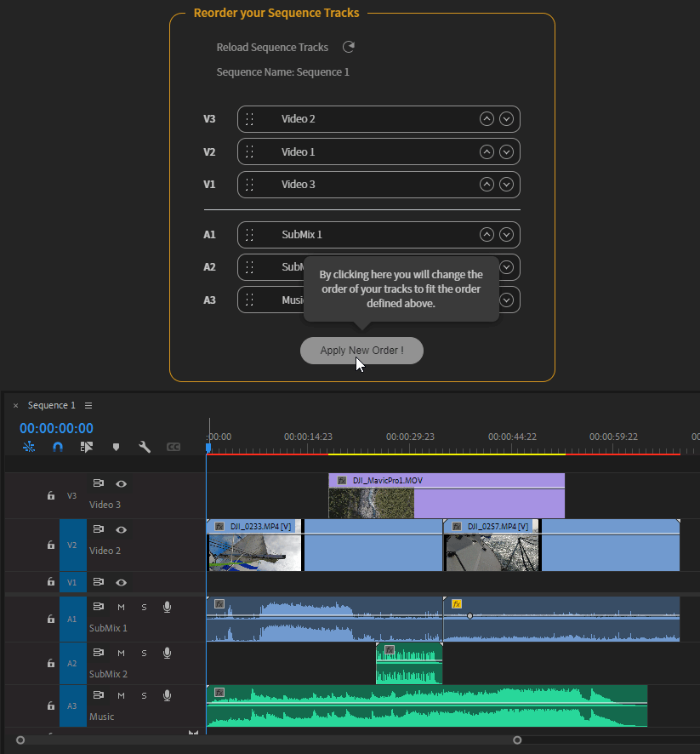Click the down chevron on the Music row

[507, 300]
